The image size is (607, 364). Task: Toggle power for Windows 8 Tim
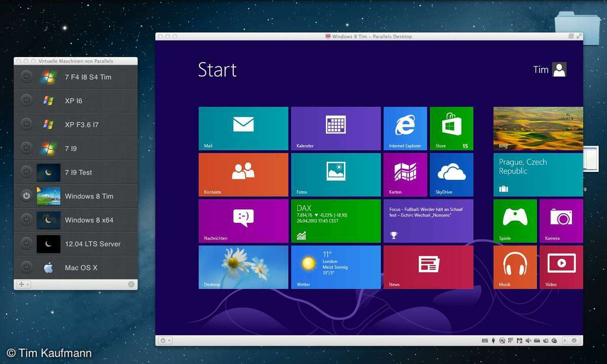coord(26,196)
